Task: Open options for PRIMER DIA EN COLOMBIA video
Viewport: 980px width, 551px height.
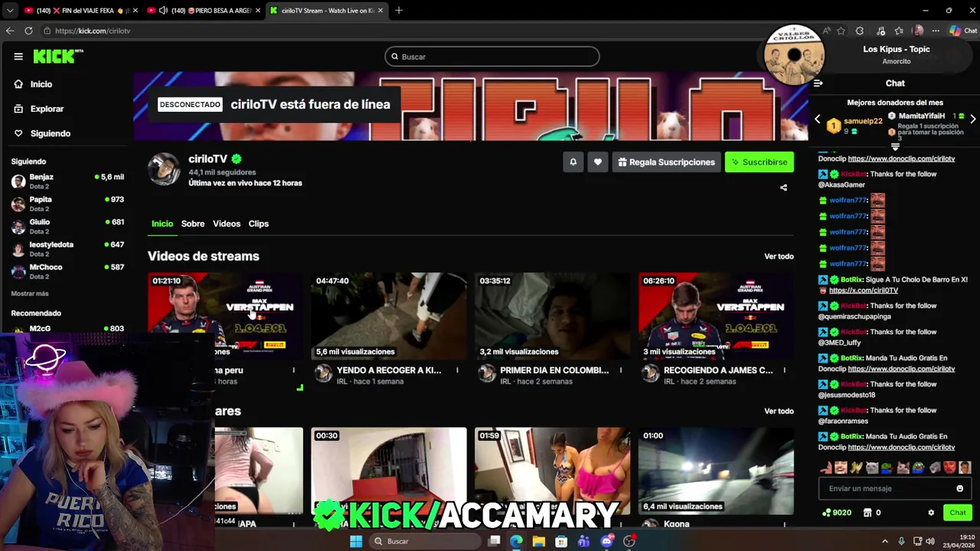Action: tap(620, 370)
